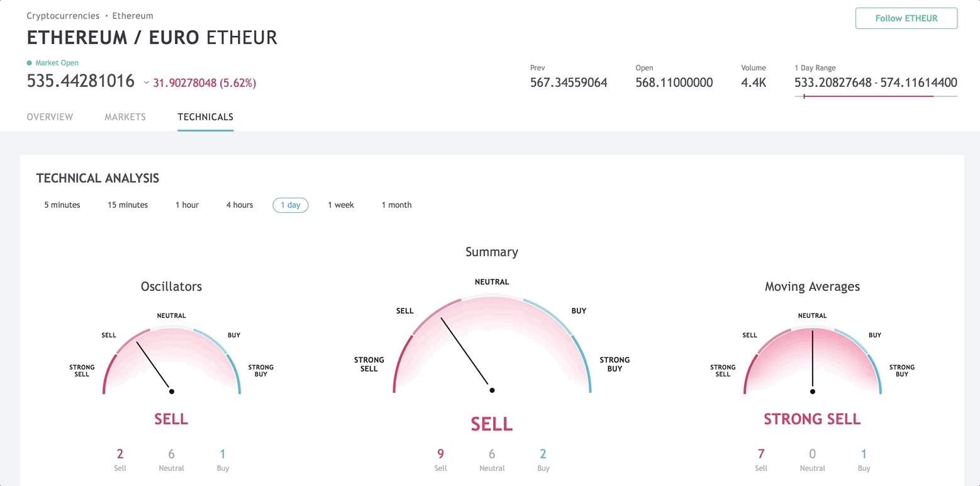Click the Oscillators Buy count 1
980x486 pixels.
pos(223,454)
